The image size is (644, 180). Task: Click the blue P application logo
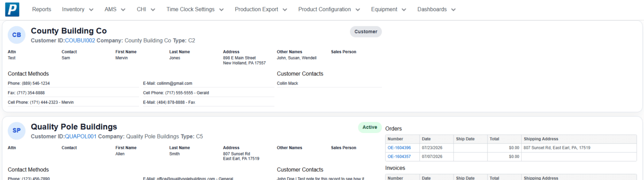[x=12, y=9]
